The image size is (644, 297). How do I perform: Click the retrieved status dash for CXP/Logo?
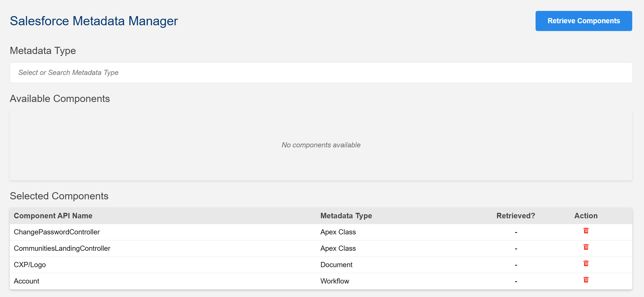(x=516, y=265)
